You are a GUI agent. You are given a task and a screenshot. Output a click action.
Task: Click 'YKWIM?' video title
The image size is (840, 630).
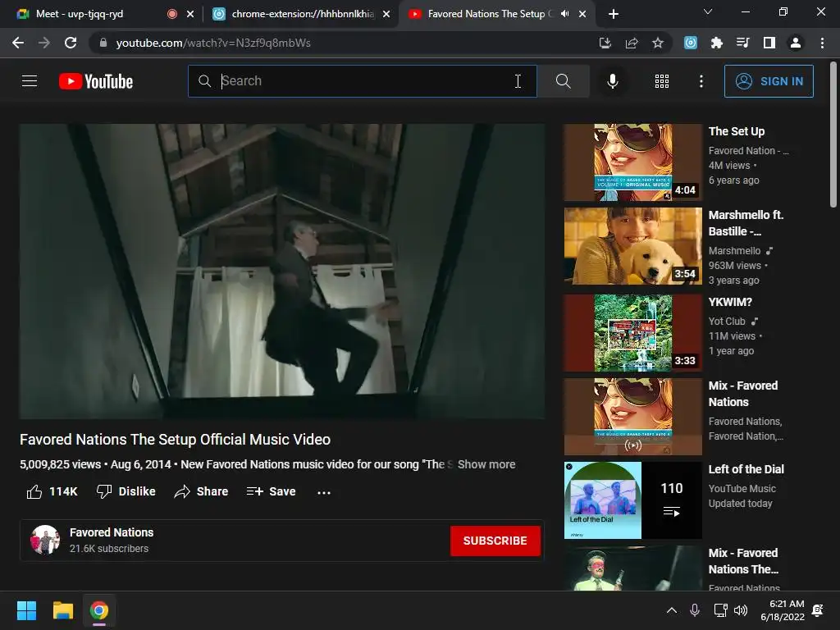pos(730,302)
